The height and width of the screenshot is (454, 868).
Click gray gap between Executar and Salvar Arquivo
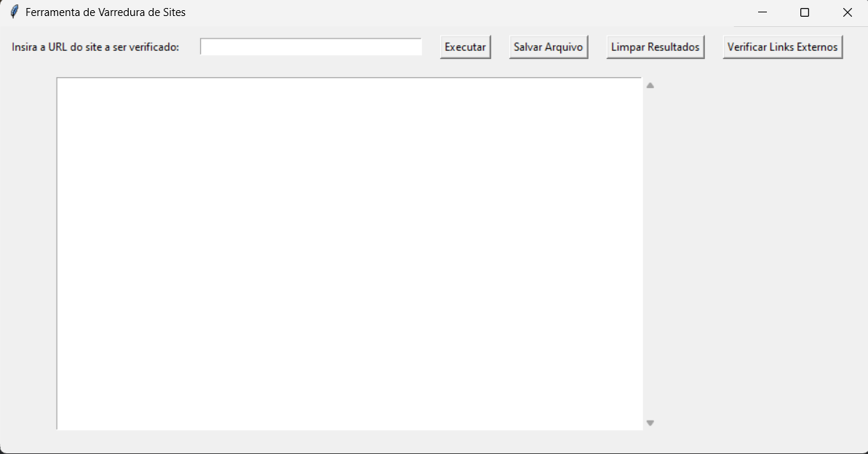[500, 47]
